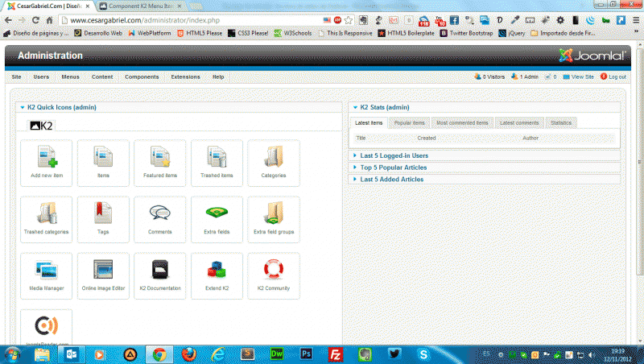This screenshot has height=364, width=644.
Task: Open the JoomlaReader icon
Action: pyautogui.click(x=47, y=328)
